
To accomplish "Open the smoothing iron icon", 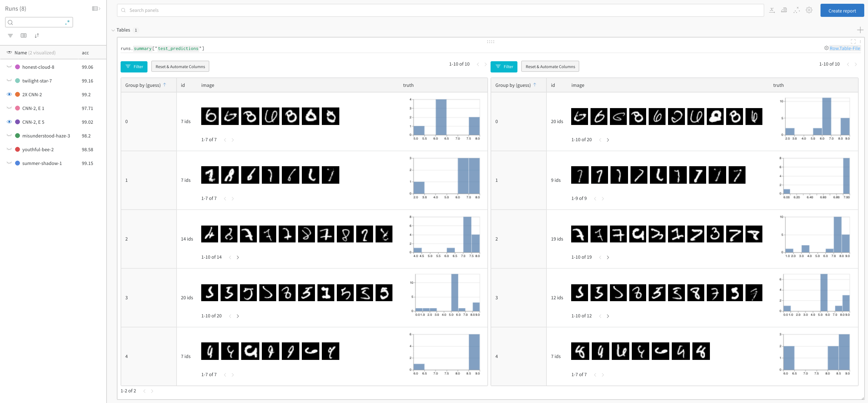I will (x=784, y=10).
